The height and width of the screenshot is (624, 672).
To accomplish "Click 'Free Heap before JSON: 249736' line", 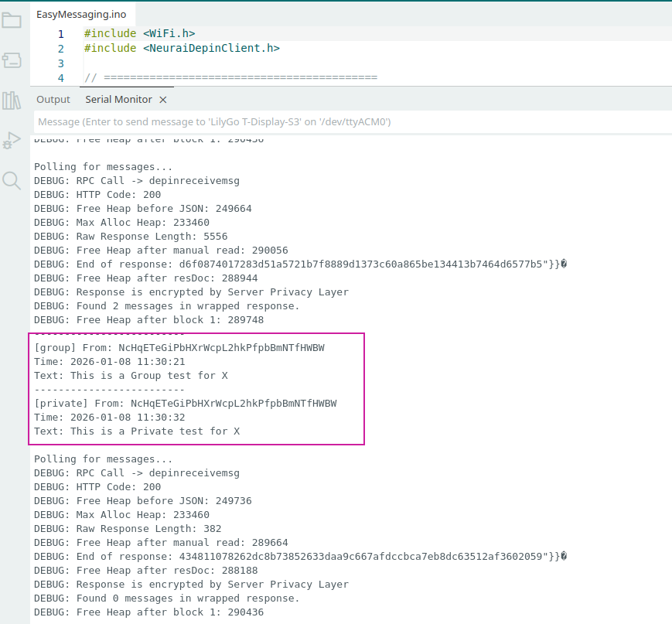I will point(143,500).
